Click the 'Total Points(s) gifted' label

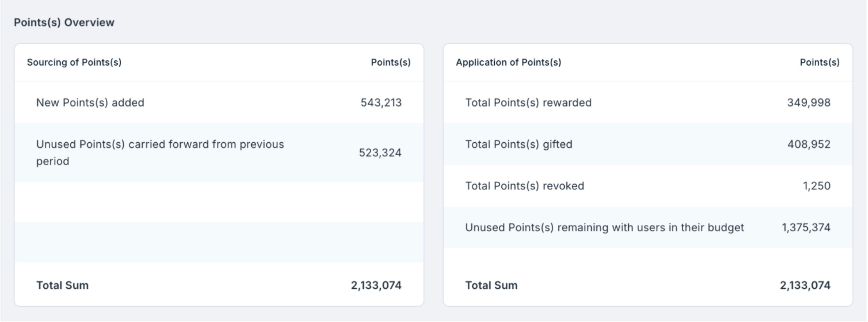pyautogui.click(x=519, y=144)
